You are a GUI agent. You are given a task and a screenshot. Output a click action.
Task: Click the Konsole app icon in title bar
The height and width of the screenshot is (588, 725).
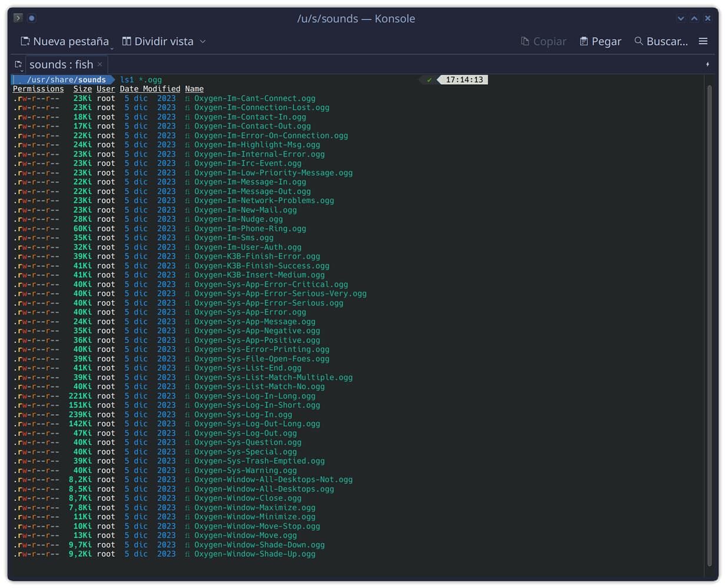(18, 18)
